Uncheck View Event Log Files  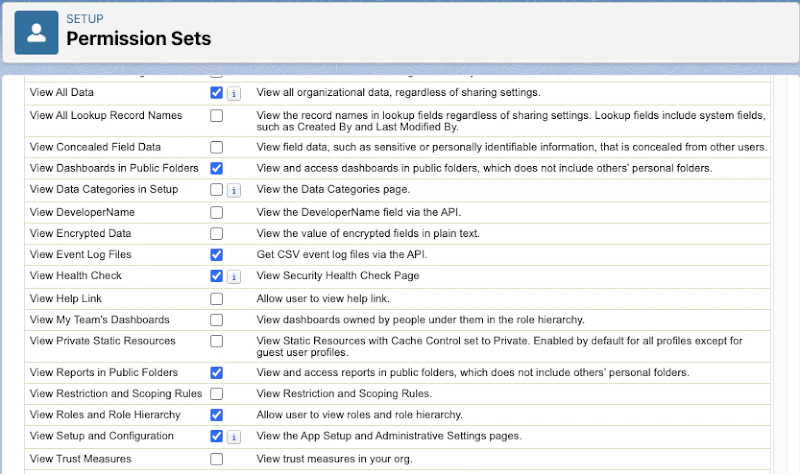(216, 255)
